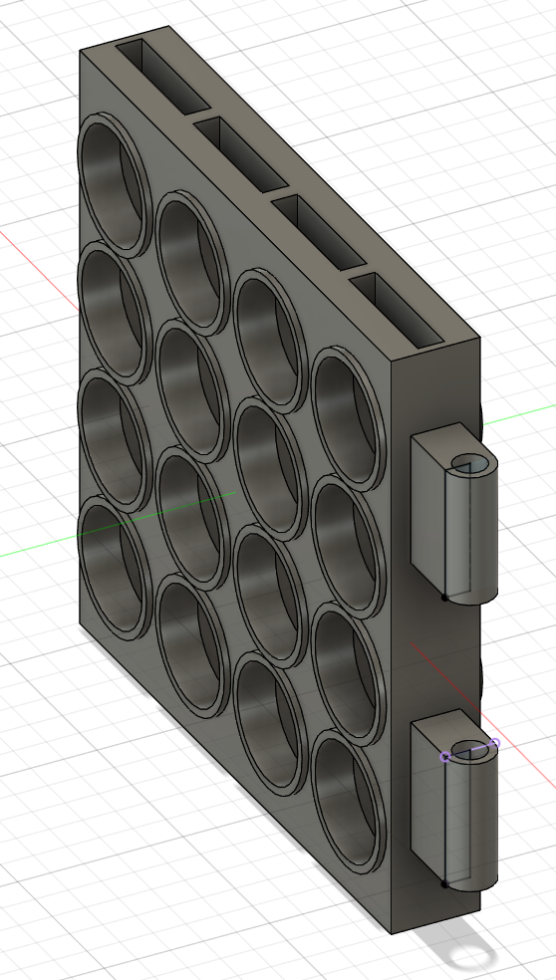
Task: Select the bottom round hole in leftmost column
Action: click(115, 568)
